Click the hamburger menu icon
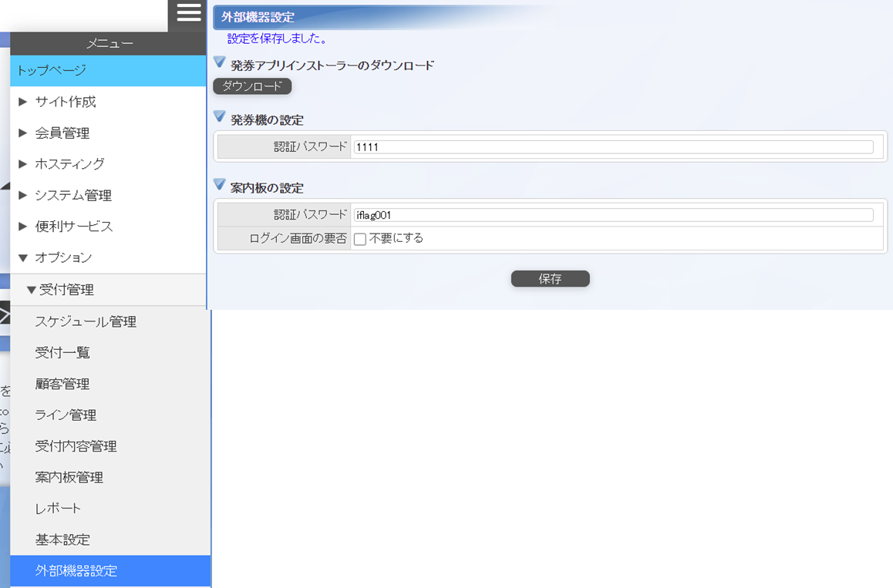This screenshot has width=893, height=588. (x=188, y=13)
